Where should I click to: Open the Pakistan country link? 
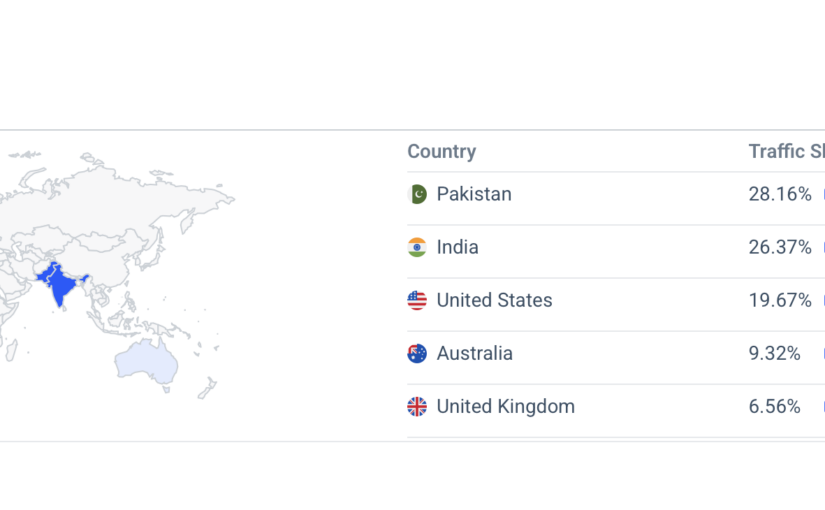coord(474,194)
